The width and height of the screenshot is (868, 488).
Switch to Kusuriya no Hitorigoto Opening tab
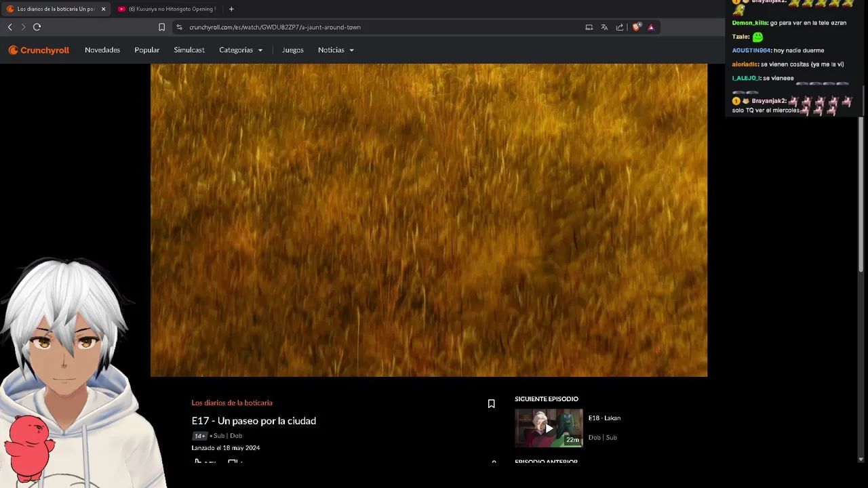click(167, 9)
